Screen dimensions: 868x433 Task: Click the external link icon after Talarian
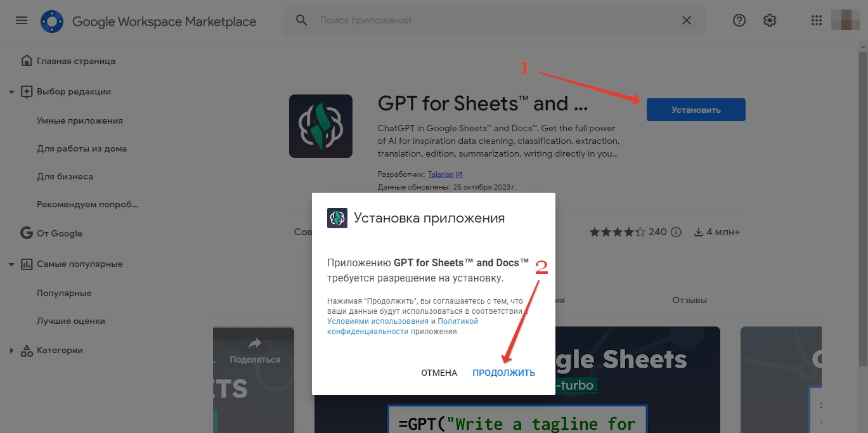[x=459, y=174]
